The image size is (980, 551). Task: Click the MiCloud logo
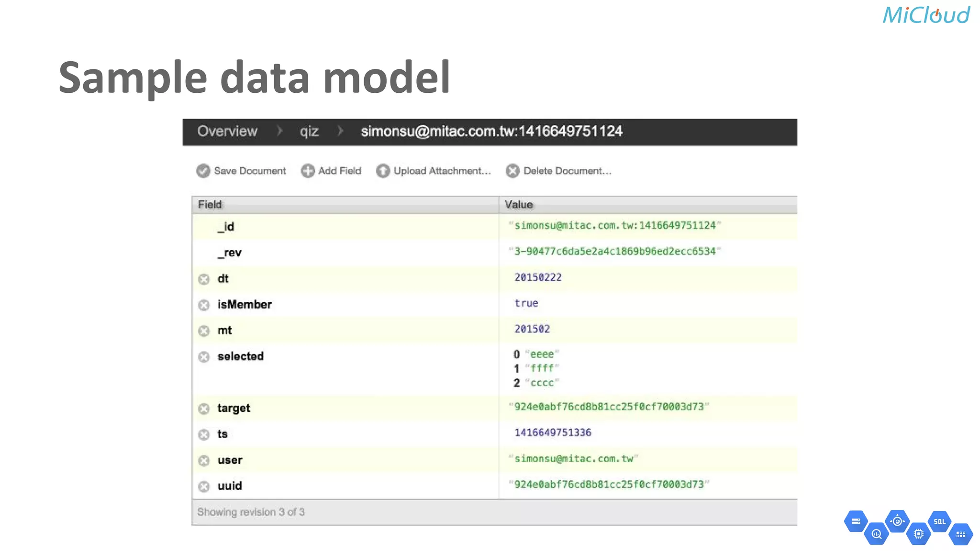click(x=926, y=15)
